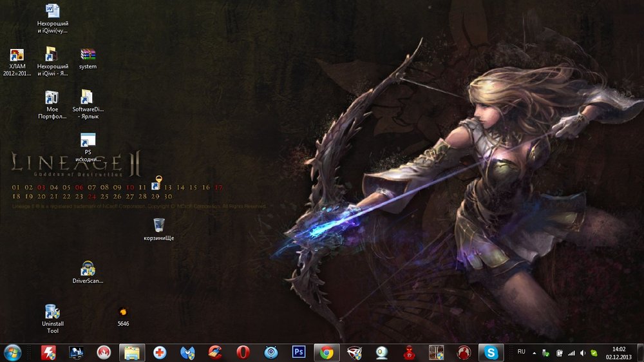
Task: Launch CCleaner from the taskbar
Action: click(215, 352)
